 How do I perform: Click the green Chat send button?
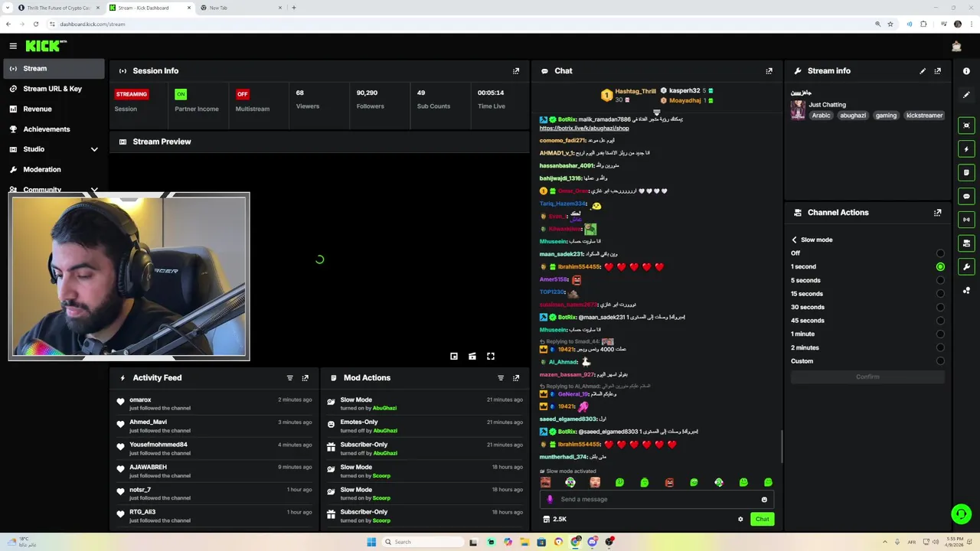[x=762, y=520]
